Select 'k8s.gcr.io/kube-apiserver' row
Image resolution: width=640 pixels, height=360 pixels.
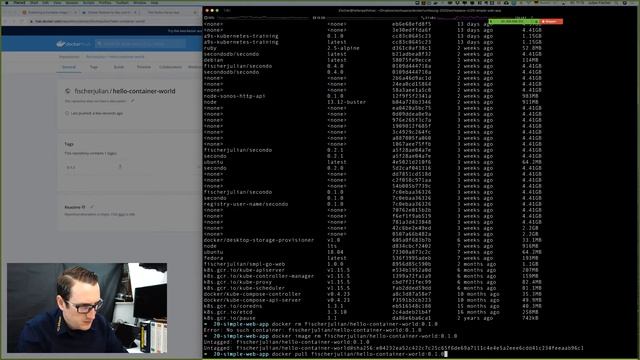click(x=372, y=270)
